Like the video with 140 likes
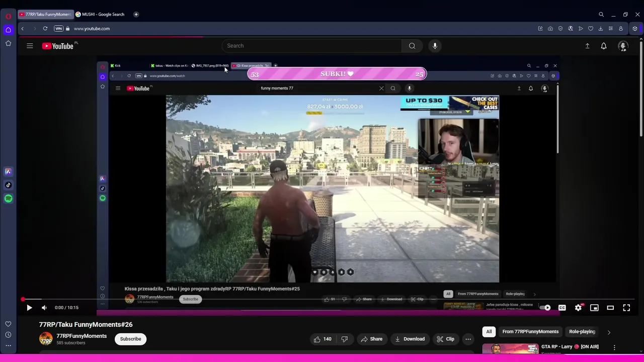The height and width of the screenshot is (362, 644). point(323,339)
